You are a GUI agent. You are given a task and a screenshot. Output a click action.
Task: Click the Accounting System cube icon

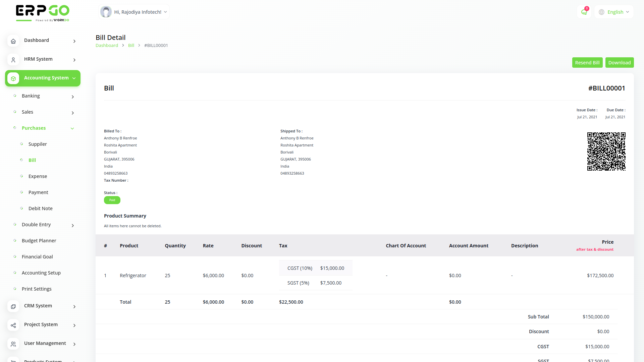[x=13, y=78]
